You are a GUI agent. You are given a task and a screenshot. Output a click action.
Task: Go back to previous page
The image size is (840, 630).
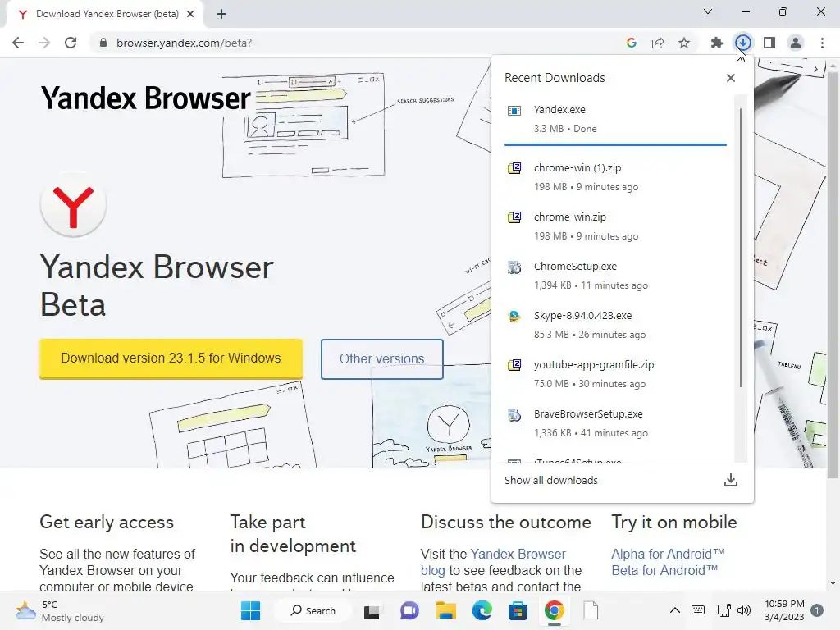point(18,43)
